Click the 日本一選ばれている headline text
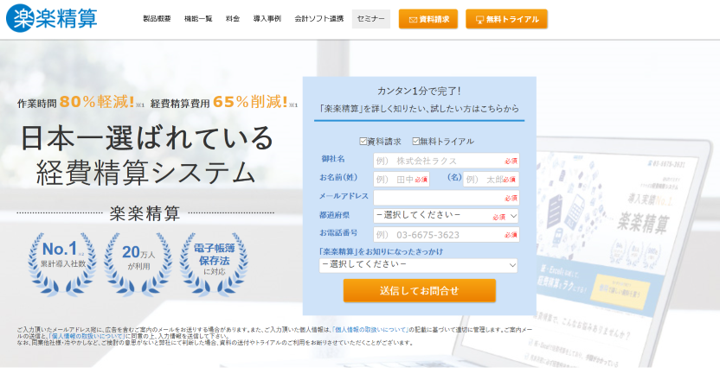The image size is (720, 380). coord(147,138)
